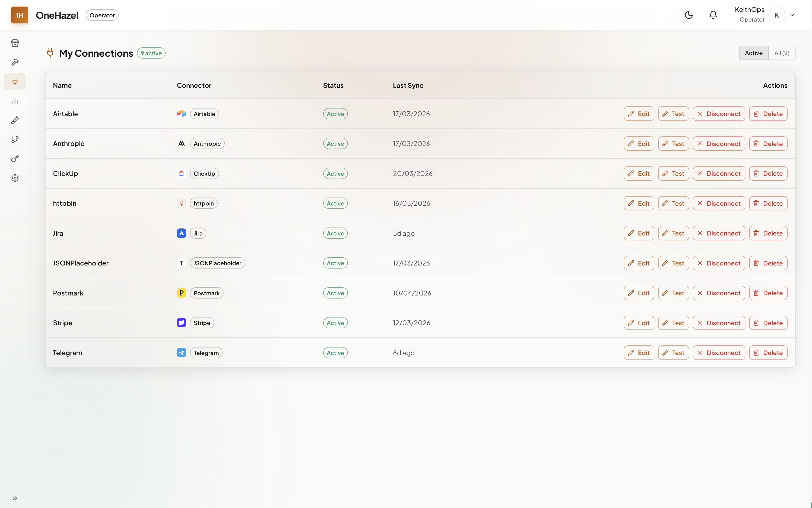Delete the Airtable connection
Viewport: 812px width, 508px height.
768,114
